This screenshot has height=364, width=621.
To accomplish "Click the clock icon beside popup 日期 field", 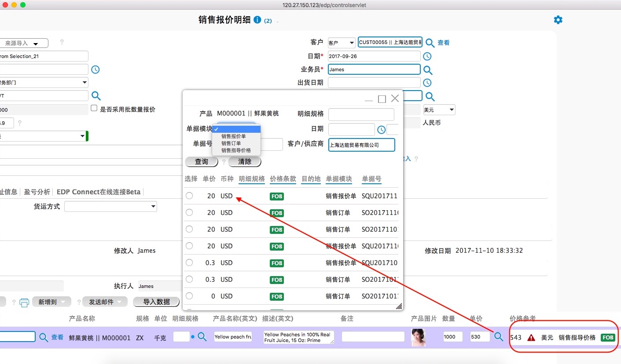I will (381, 130).
